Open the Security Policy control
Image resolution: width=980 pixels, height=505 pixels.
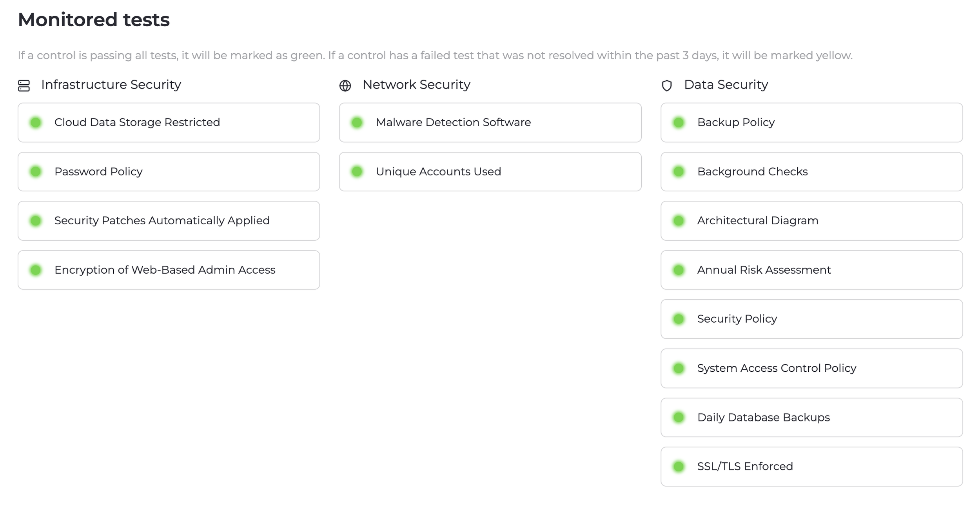tap(811, 319)
